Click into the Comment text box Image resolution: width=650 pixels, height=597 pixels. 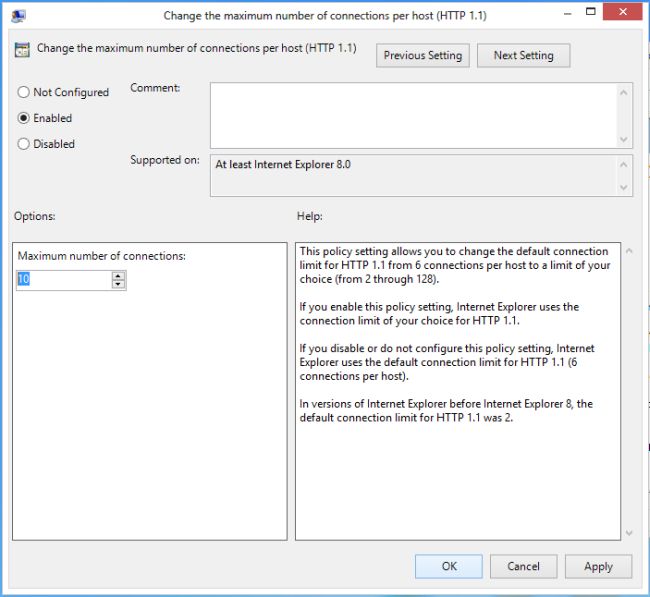coord(413,115)
